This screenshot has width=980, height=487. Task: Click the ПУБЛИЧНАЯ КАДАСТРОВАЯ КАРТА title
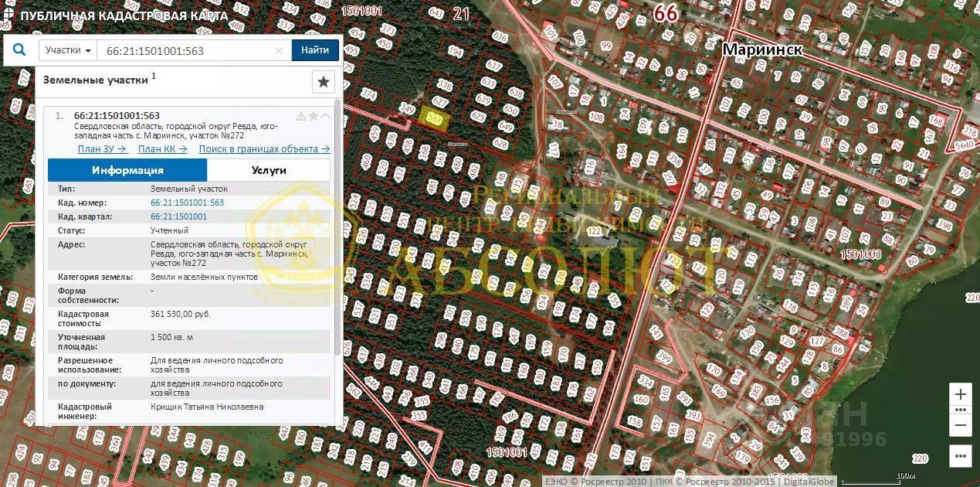[124, 15]
